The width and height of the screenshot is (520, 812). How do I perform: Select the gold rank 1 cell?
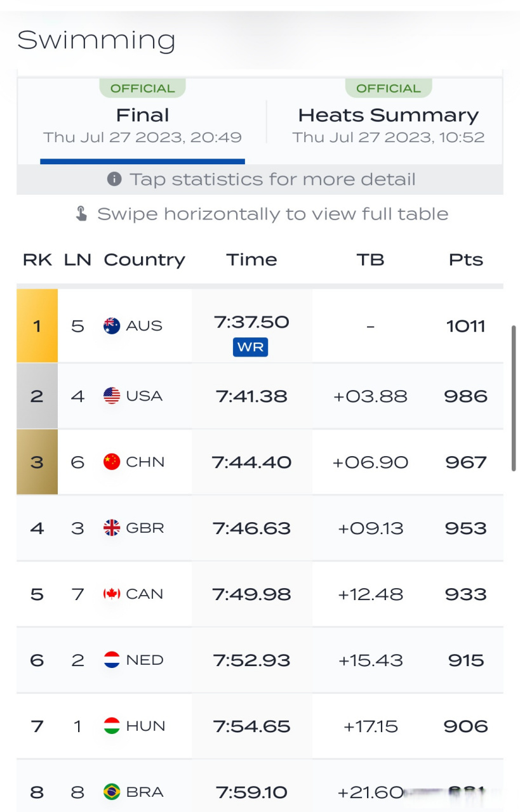point(37,326)
